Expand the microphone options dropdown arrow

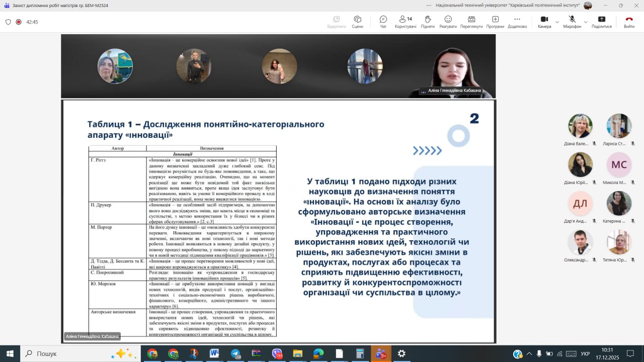(x=585, y=22)
